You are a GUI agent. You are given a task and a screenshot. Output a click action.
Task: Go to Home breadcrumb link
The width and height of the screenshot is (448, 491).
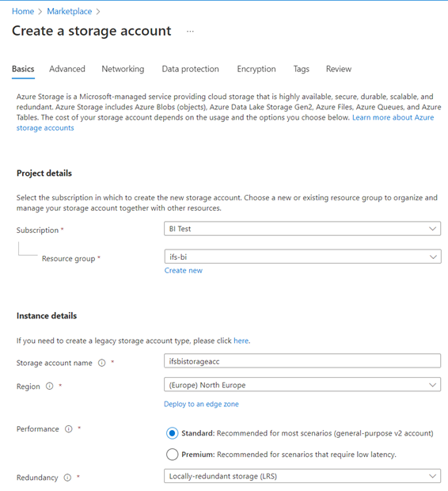pos(23,11)
